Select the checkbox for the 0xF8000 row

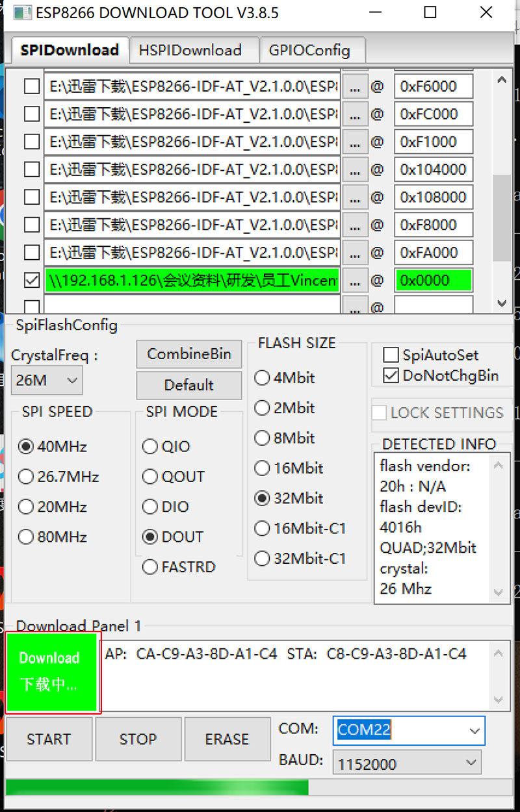(32, 225)
